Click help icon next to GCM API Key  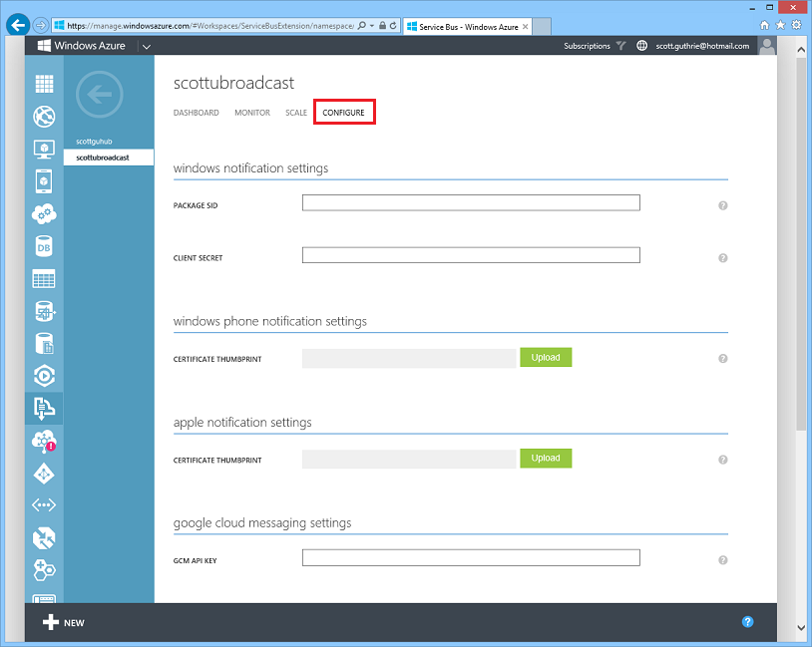(x=723, y=560)
